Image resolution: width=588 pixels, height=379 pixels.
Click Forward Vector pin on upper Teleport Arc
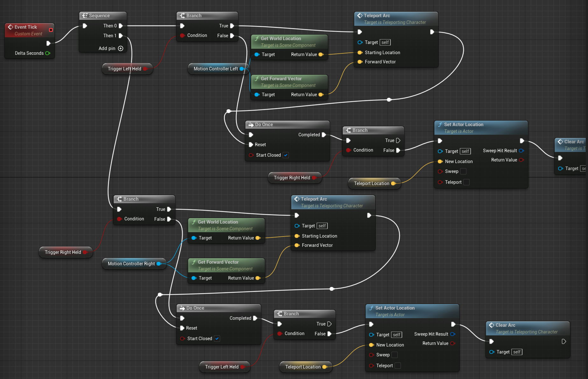(360, 62)
